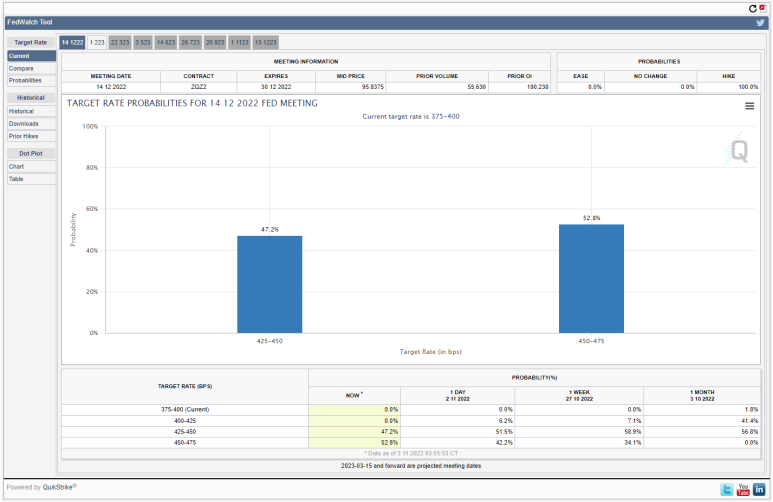Click the 47.2% bar label

[270, 230]
